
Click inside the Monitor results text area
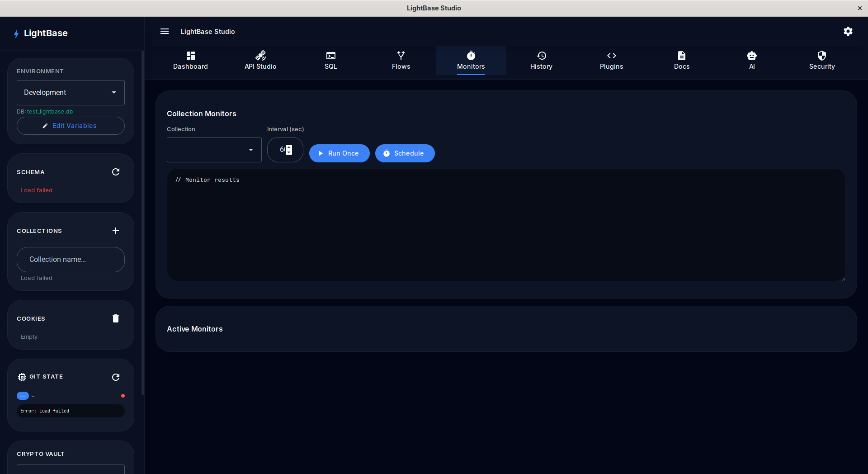click(x=506, y=225)
